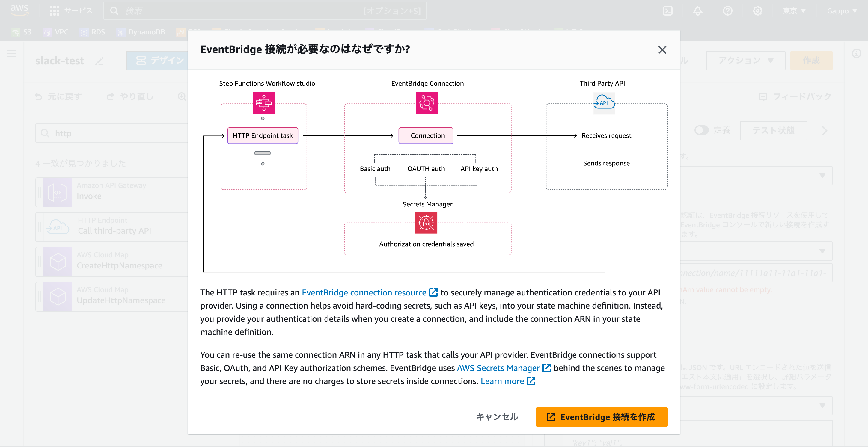The image size is (868, 447).
Task: Open the notifications bell icon
Action: pos(697,11)
